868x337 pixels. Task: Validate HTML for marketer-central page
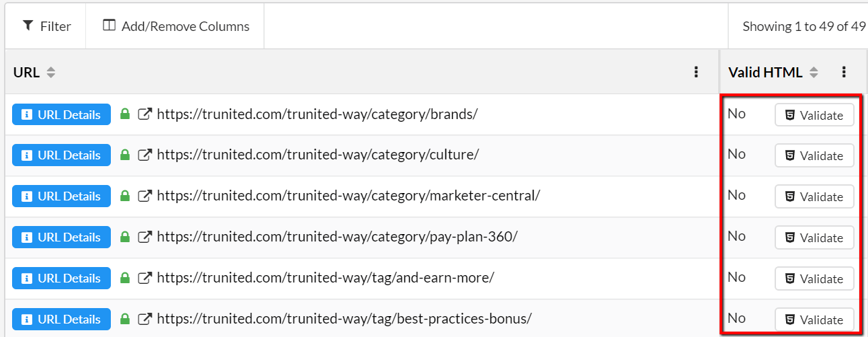[x=814, y=197]
